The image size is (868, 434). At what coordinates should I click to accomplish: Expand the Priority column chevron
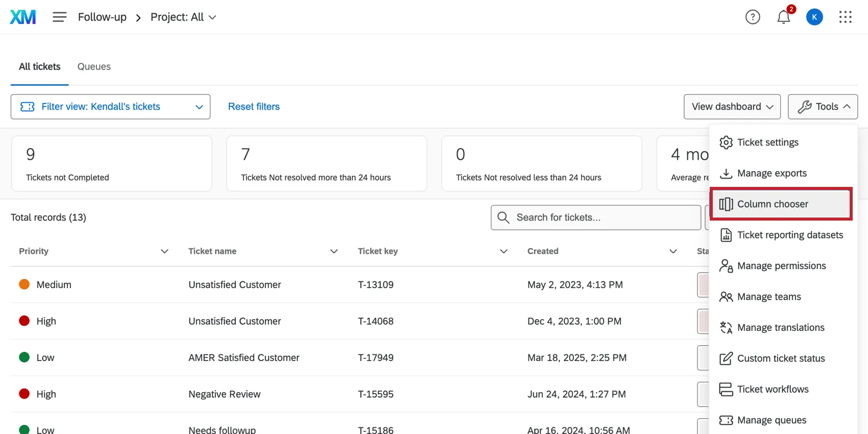(x=164, y=251)
